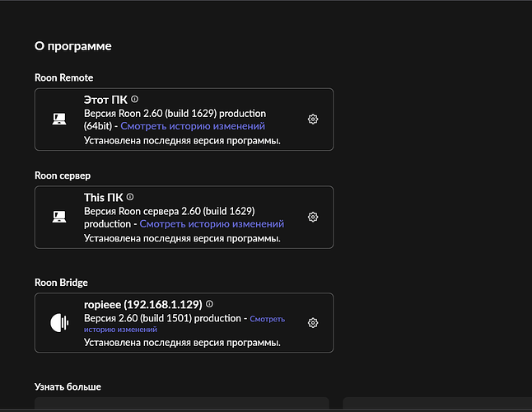Click the 'Этот ПК' device name

105,100
